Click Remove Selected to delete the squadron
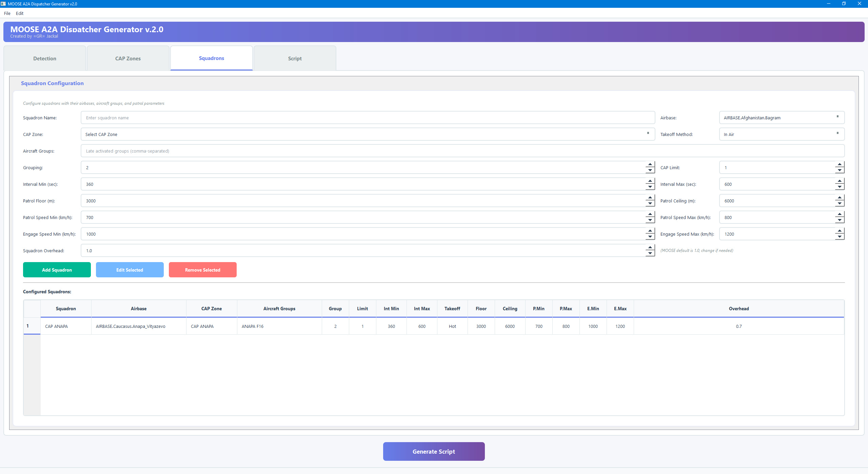The height and width of the screenshot is (474, 868). coord(202,270)
